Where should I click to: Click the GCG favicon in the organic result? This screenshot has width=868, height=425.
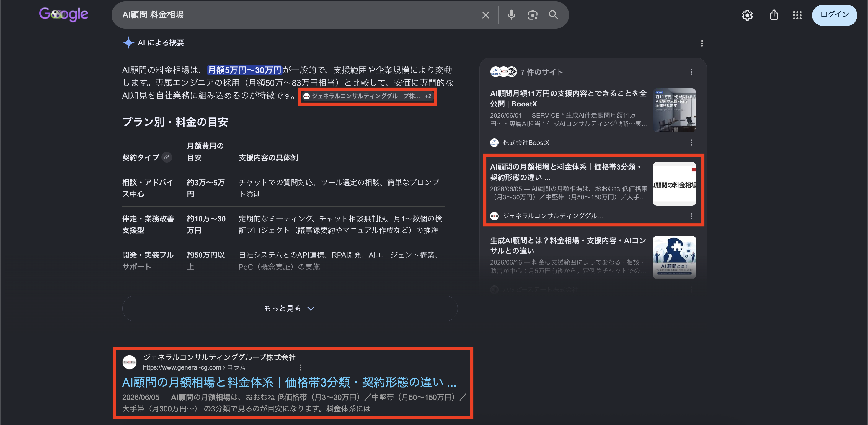(x=129, y=362)
